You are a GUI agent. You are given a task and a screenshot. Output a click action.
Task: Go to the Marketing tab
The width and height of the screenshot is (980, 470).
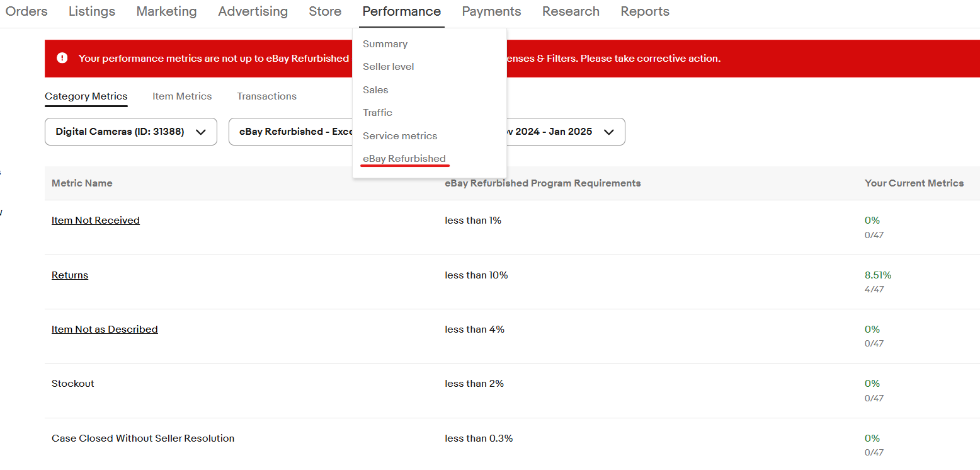[x=166, y=11]
